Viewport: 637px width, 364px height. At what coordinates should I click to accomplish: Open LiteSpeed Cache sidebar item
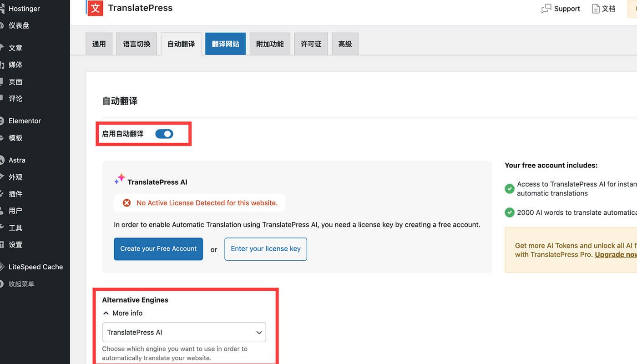click(35, 267)
